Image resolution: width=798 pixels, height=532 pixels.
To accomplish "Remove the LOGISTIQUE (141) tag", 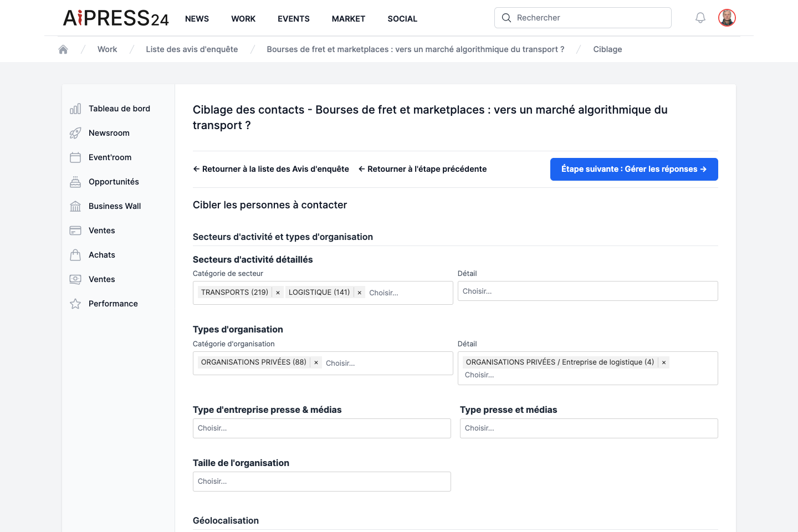I will pos(360,293).
